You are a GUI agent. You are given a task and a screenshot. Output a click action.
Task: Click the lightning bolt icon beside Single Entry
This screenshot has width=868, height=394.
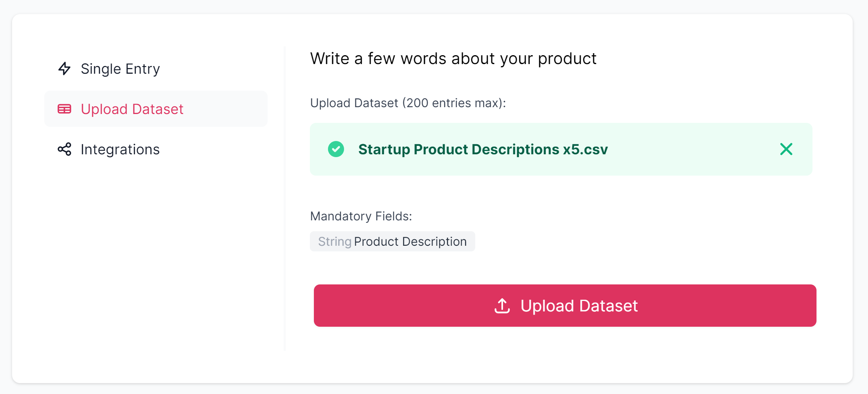(x=64, y=68)
